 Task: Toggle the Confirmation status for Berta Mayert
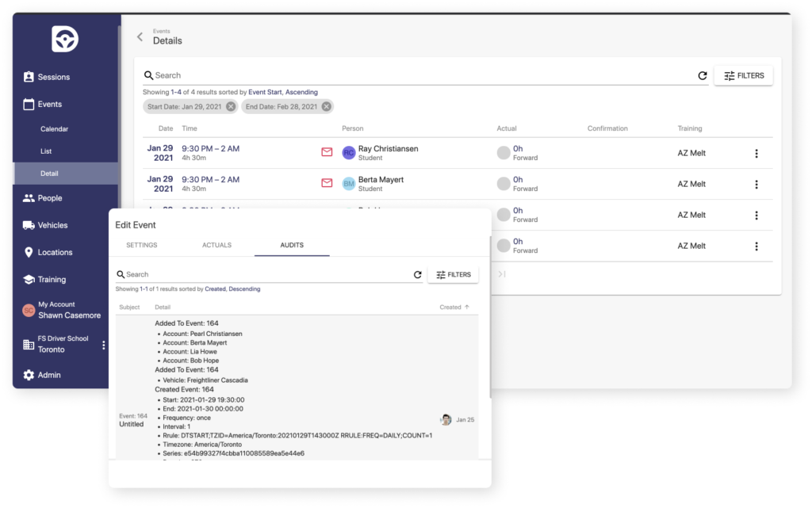point(503,182)
